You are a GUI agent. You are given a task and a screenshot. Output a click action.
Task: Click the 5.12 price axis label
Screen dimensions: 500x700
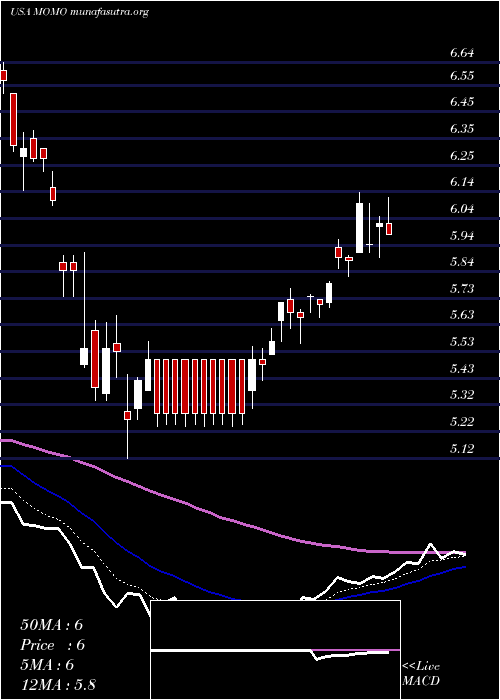(x=462, y=448)
